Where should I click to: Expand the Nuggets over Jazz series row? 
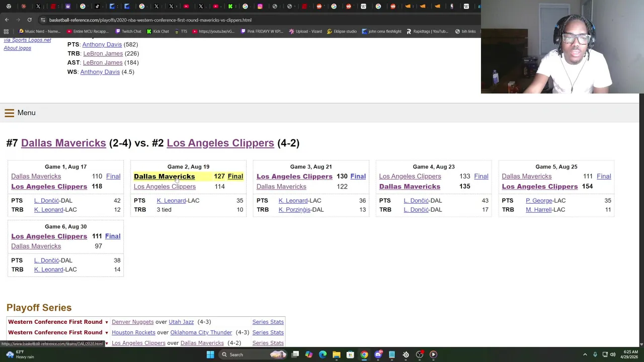(x=106, y=322)
